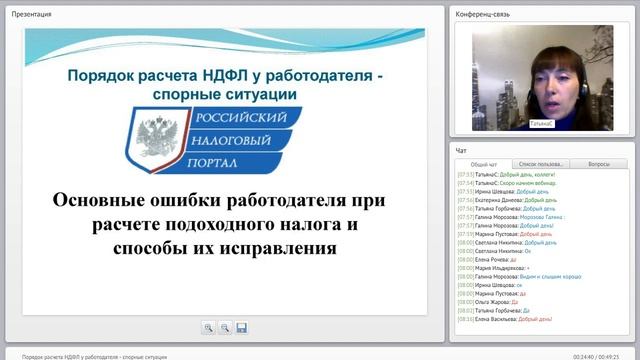The width and height of the screenshot is (640, 360).
Task: Select Мария Ильдирякова's chat message
Action: pyautogui.click(x=493, y=268)
